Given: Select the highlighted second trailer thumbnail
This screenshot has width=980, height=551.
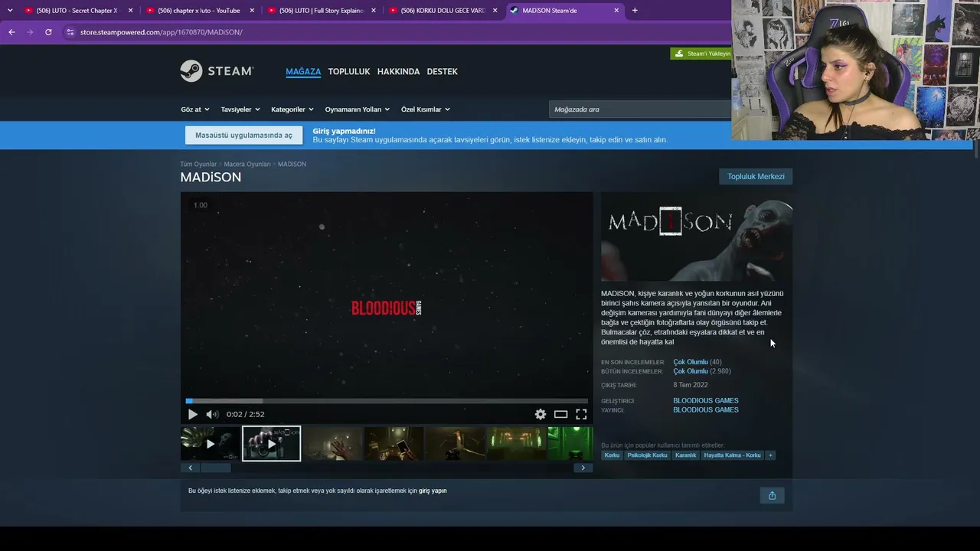Looking at the screenshot, I should 271,444.
